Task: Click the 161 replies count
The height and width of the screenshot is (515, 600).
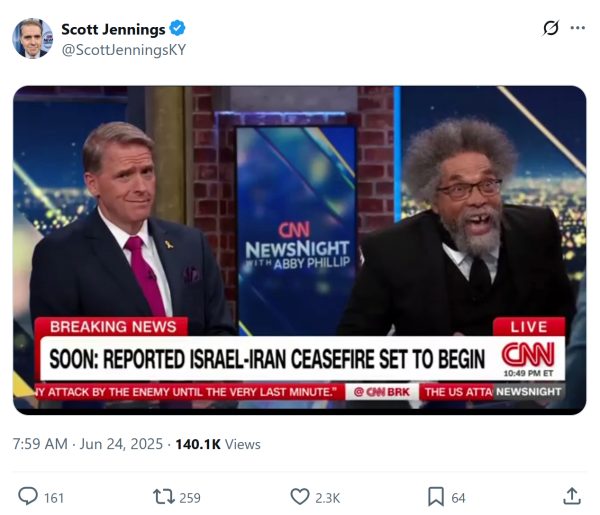Action: pyautogui.click(x=54, y=497)
